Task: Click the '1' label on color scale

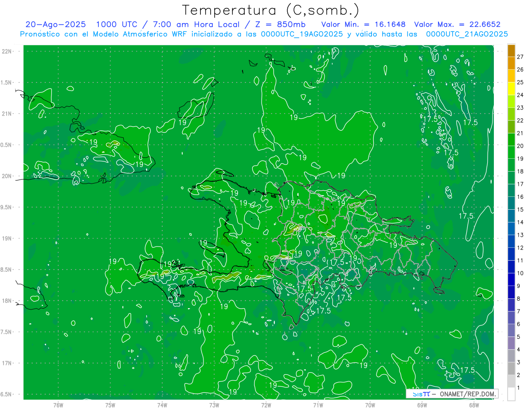Action: [519, 388]
